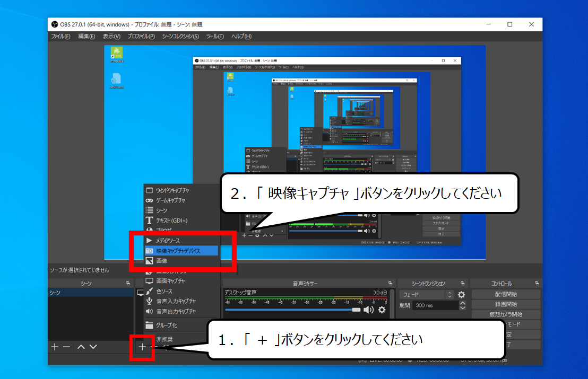588x379 pixels.
Task: Click the シーントランジション panel title
Action: tap(428, 284)
